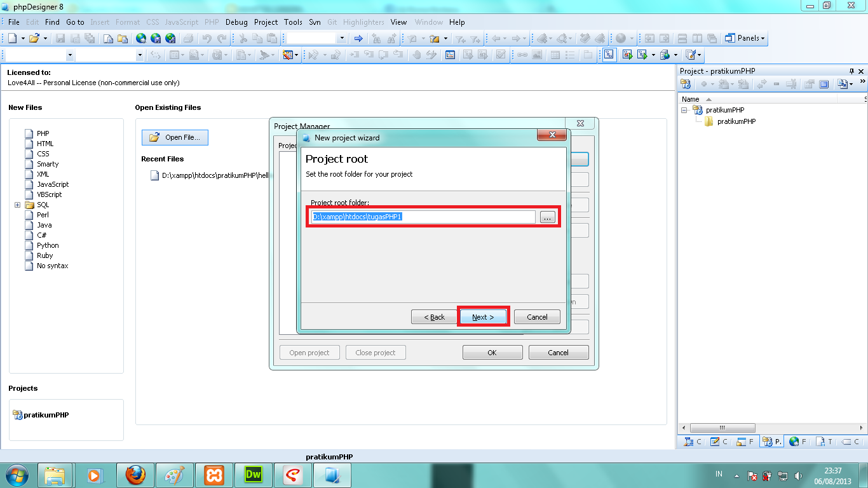
Task: Click the Run script green-arrow icon
Action: point(642,55)
